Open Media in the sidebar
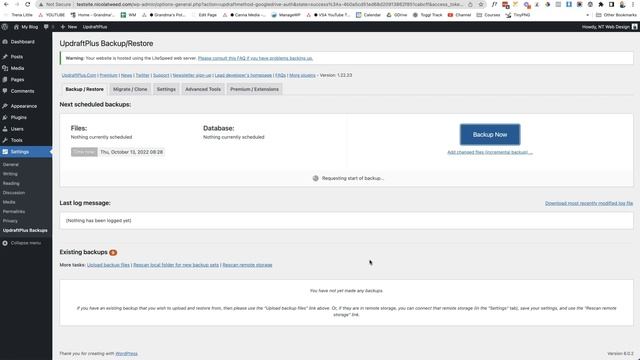 point(17,68)
